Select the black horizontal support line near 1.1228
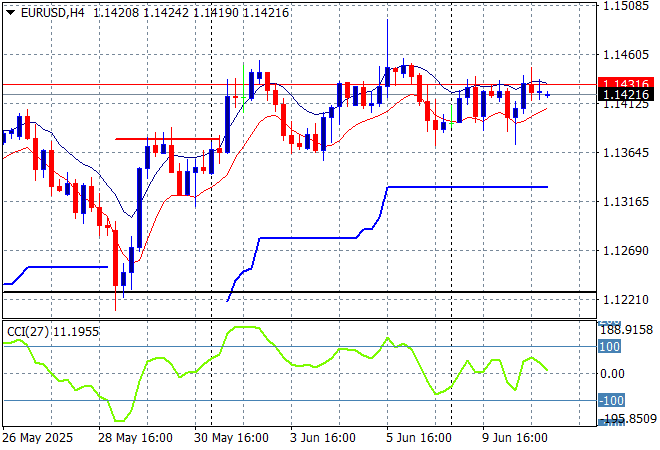 click(x=299, y=292)
